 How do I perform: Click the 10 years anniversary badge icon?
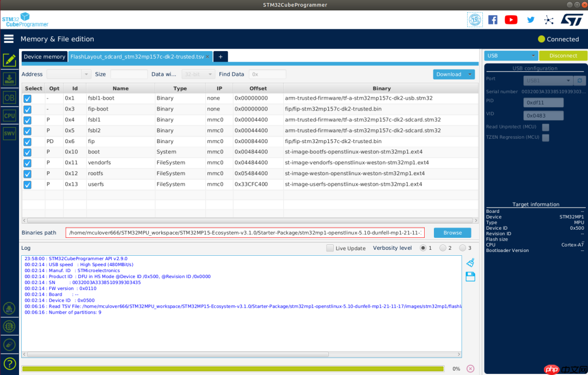(x=475, y=20)
